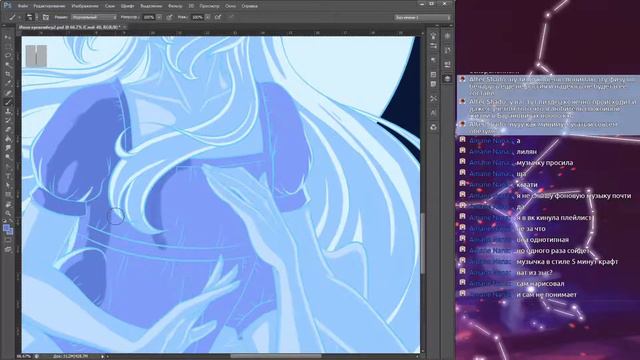Image resolution: width=640 pixels, height=360 pixels.
Task: Open the tool preset picker arrow
Action: pyautogui.click(x=19, y=17)
